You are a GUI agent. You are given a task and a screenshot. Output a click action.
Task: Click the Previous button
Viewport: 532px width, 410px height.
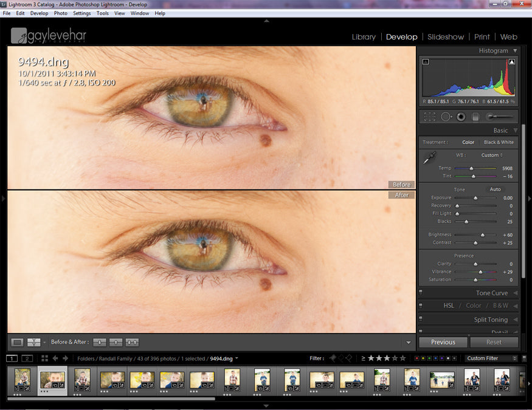click(x=443, y=342)
